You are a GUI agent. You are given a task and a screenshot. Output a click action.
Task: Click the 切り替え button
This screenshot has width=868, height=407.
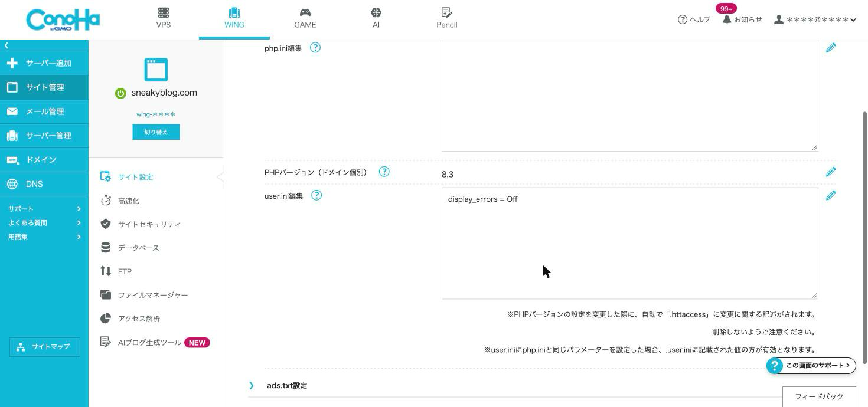[x=156, y=132]
